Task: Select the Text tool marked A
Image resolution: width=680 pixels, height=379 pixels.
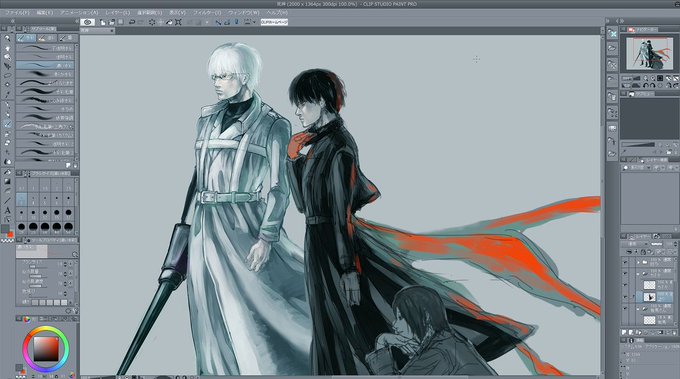Action: click(7, 210)
